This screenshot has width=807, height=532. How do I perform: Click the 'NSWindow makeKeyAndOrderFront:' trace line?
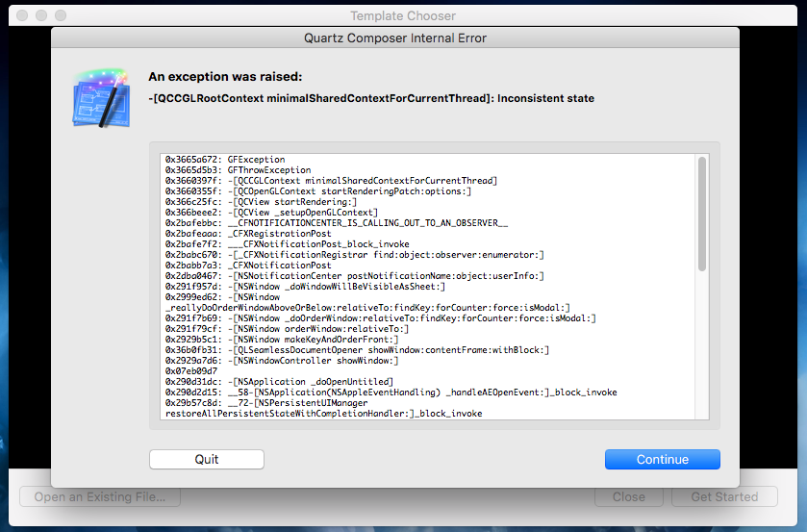coord(282,340)
